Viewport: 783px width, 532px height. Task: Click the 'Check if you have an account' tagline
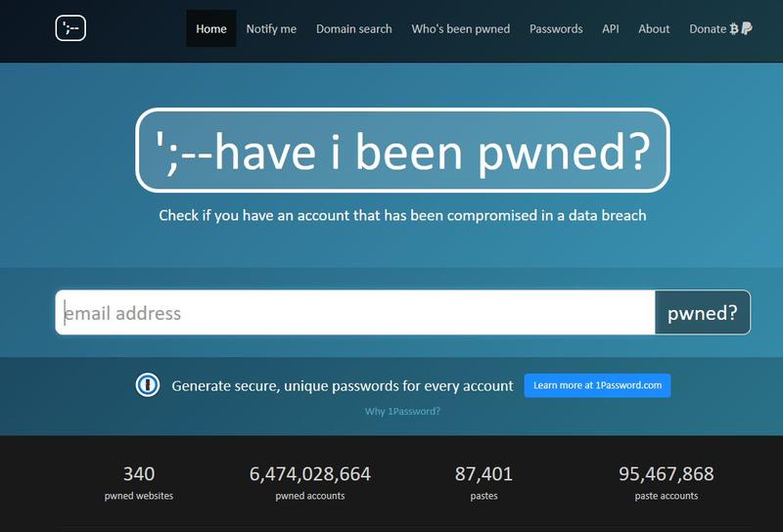click(402, 215)
